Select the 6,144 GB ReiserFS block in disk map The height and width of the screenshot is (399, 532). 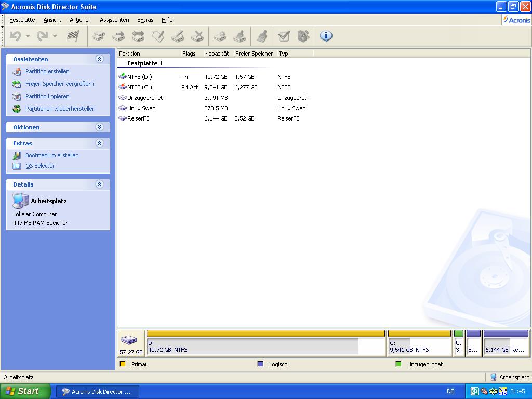point(506,343)
